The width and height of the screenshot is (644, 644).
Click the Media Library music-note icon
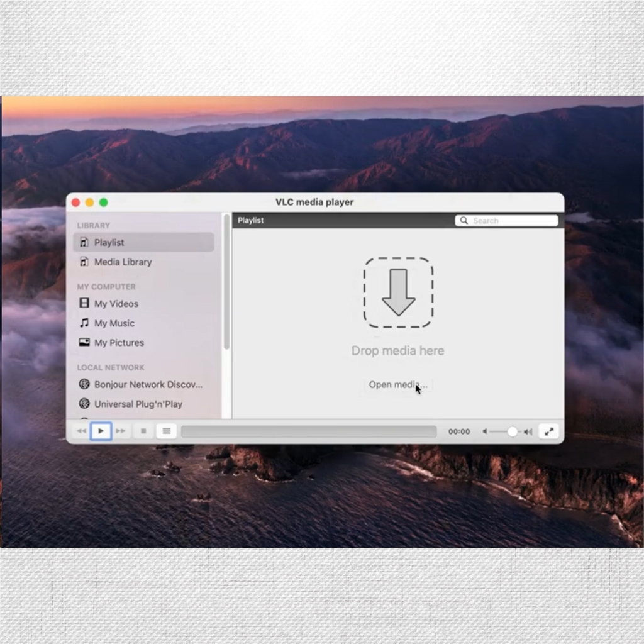coord(84,261)
